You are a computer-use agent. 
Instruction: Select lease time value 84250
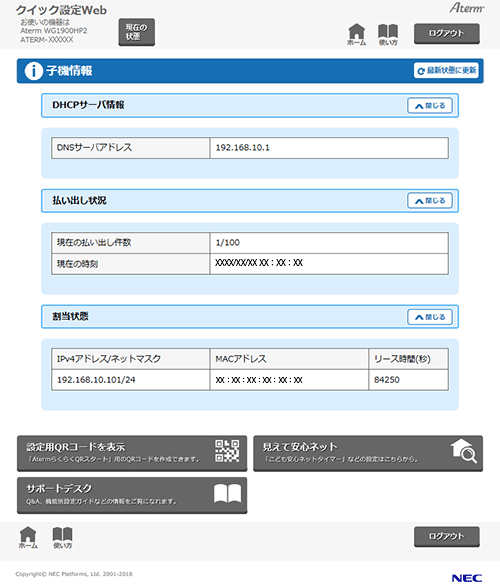pos(387,380)
